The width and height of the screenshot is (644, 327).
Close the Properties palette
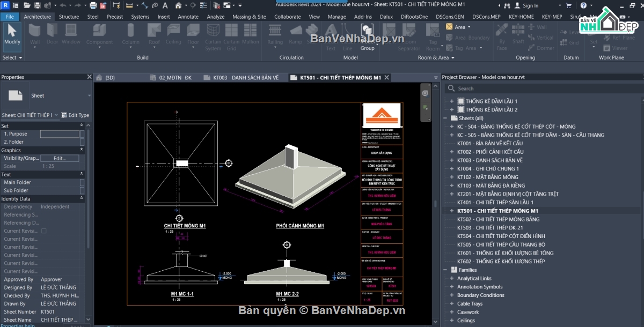click(x=90, y=77)
